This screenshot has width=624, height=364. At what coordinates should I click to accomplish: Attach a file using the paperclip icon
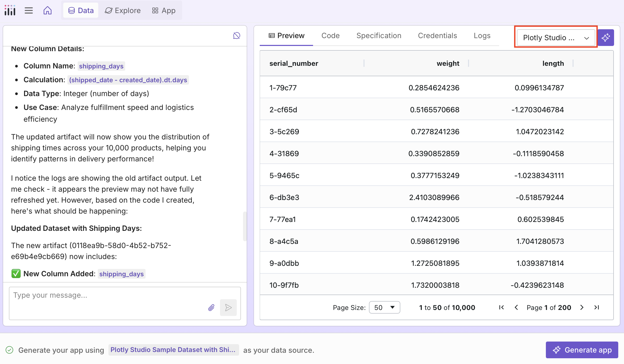pyautogui.click(x=211, y=308)
